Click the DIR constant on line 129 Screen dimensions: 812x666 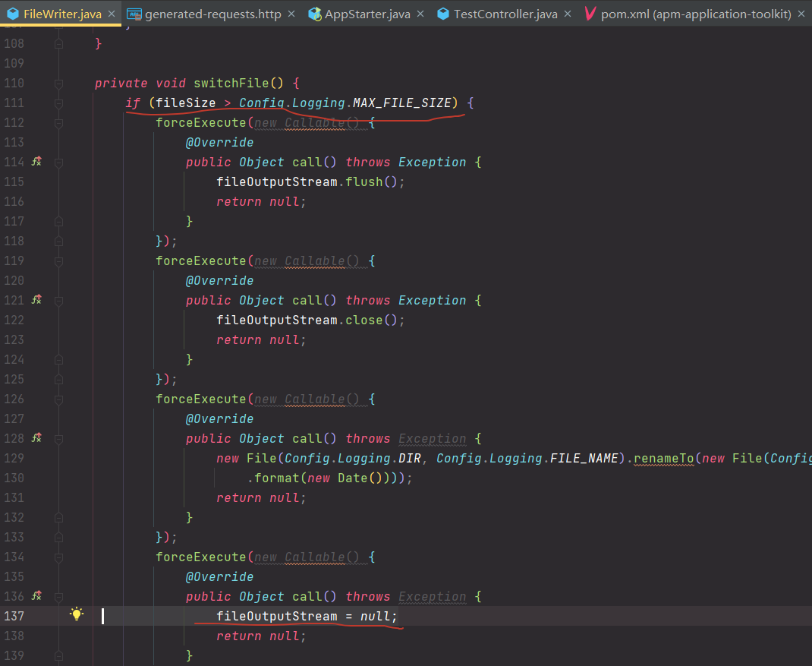coord(410,458)
